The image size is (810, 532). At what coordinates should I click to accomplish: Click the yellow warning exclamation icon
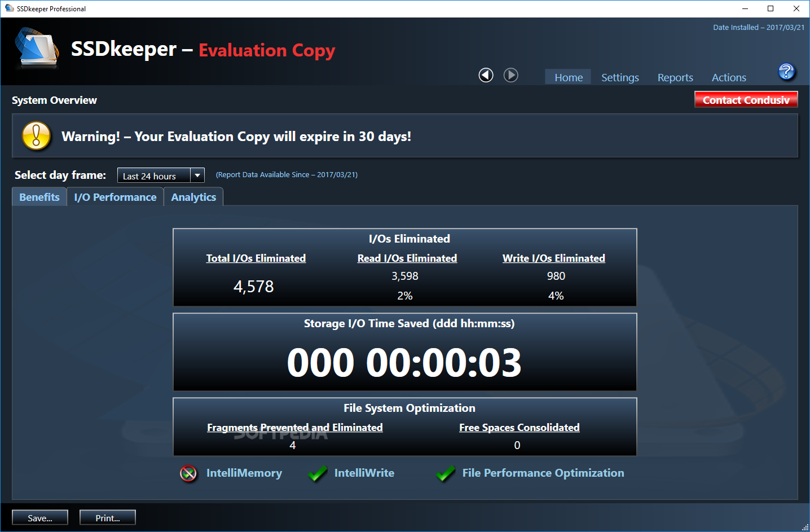click(x=36, y=136)
